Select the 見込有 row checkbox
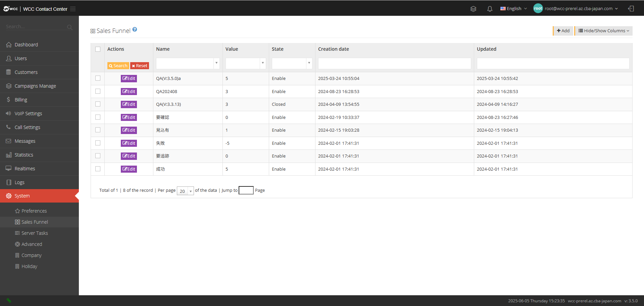The width and height of the screenshot is (644, 306). pos(98,130)
